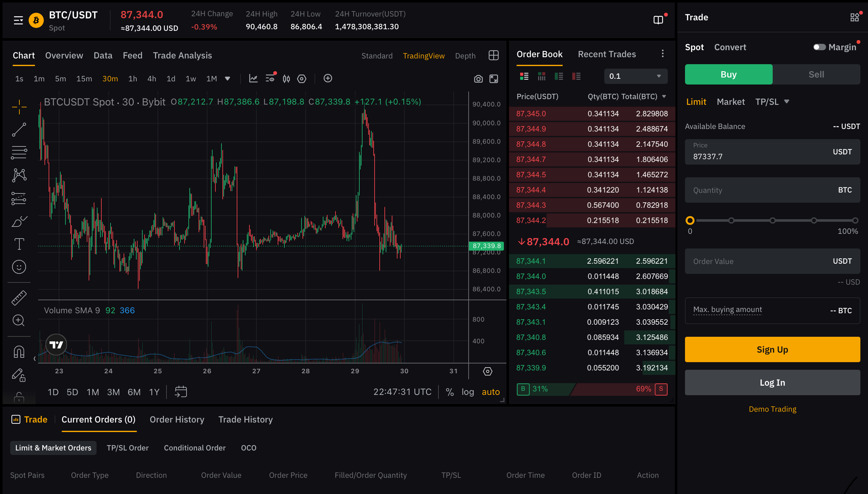
Task: Toggle log scale on chart
Action: click(x=468, y=392)
